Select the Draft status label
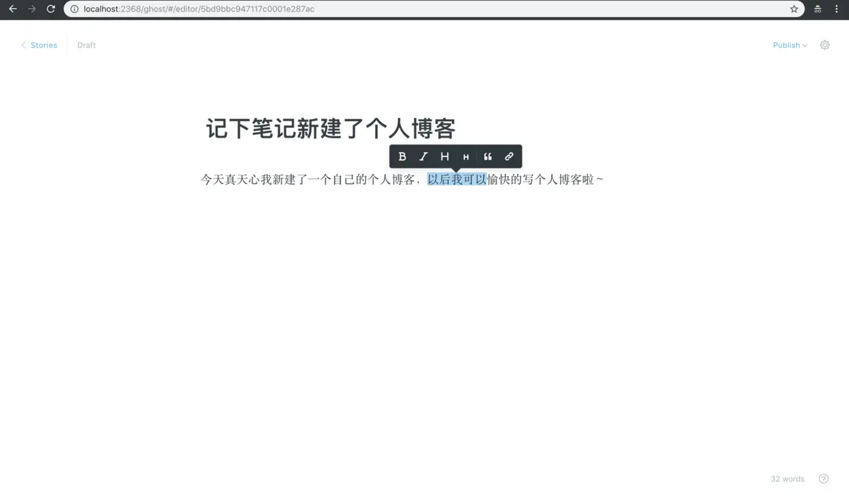The height and width of the screenshot is (504, 849). tap(86, 45)
